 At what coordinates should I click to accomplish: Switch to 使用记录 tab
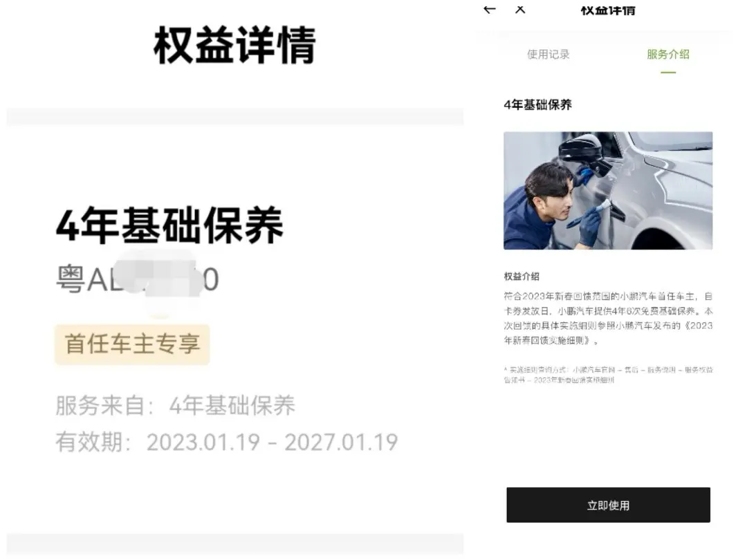pos(548,55)
